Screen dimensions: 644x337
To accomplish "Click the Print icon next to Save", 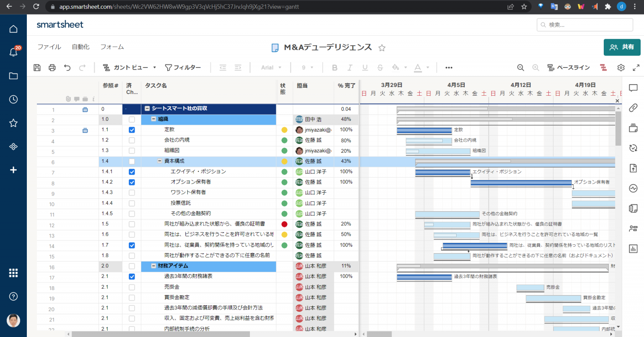I will [x=52, y=67].
